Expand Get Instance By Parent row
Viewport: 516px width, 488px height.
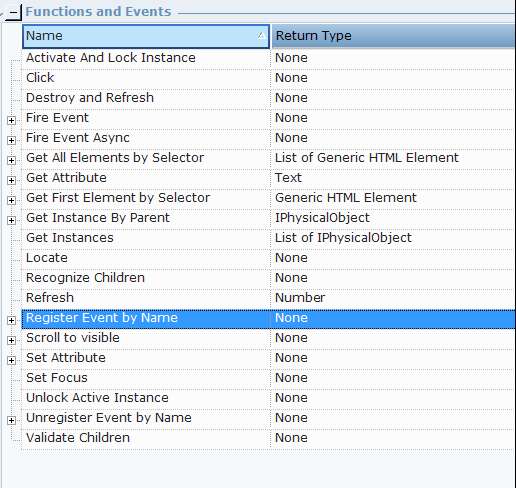12,220
